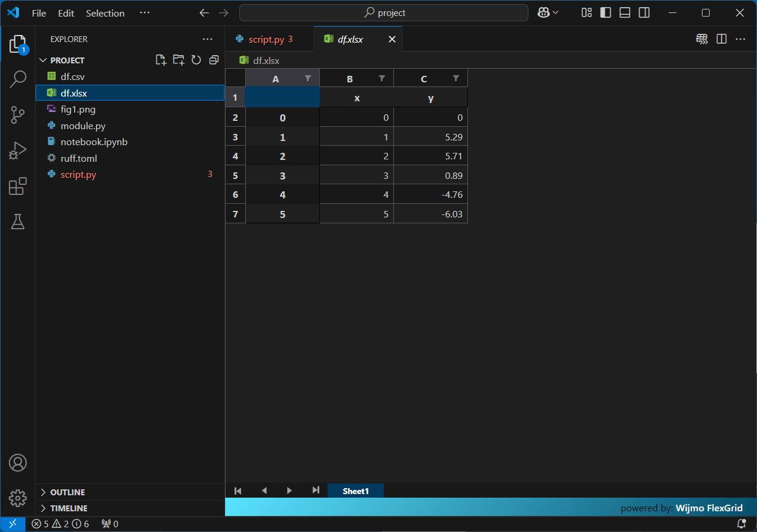The width and height of the screenshot is (757, 532).
Task: Collapse all folders in Explorer
Action: coord(214,60)
